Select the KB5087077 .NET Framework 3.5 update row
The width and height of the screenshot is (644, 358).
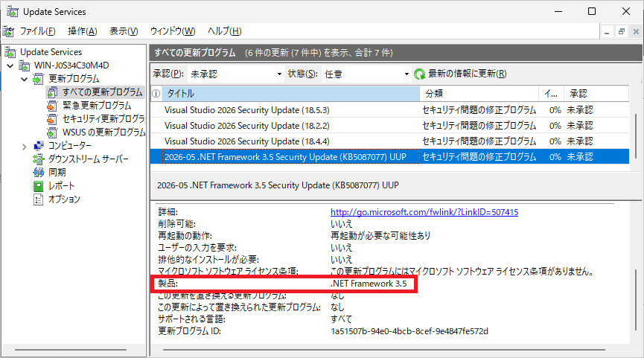click(389, 157)
